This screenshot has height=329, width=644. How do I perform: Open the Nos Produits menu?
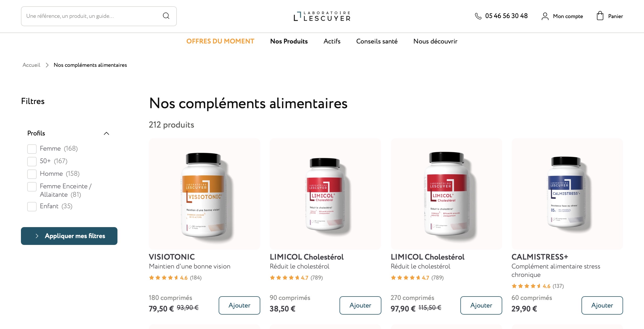point(289,41)
